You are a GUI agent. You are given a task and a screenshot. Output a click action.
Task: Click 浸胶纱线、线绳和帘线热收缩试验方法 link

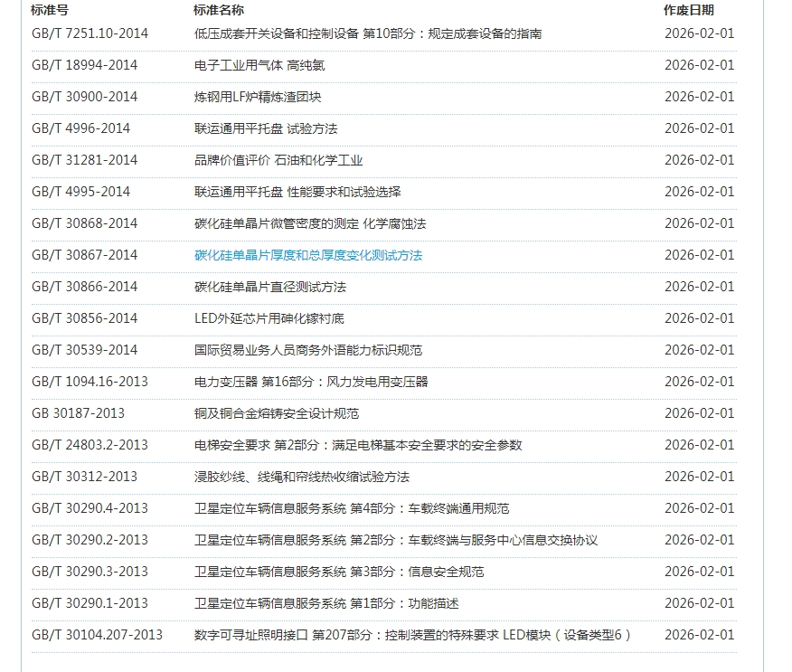(302, 477)
